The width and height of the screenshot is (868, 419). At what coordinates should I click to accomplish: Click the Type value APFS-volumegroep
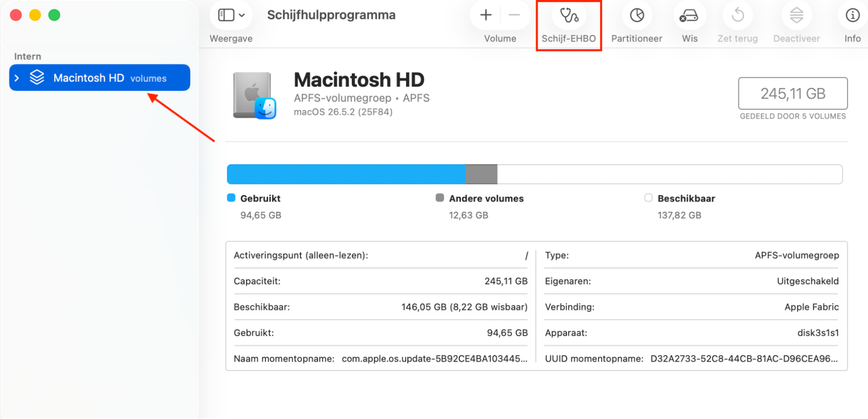pos(797,255)
